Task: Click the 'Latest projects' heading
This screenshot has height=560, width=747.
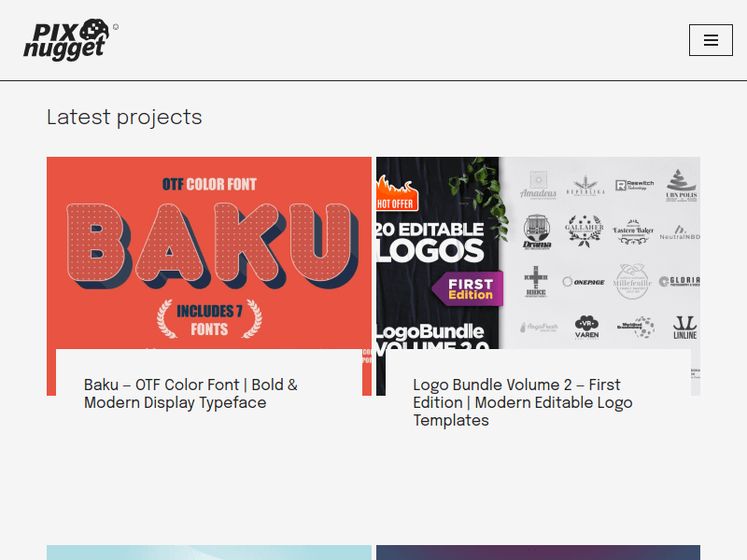Action: pos(124,118)
